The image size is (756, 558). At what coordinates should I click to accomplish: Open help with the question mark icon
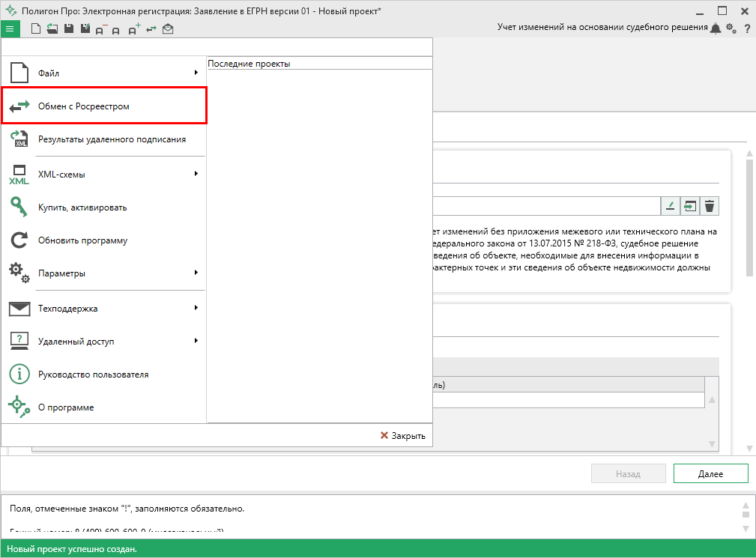747,29
